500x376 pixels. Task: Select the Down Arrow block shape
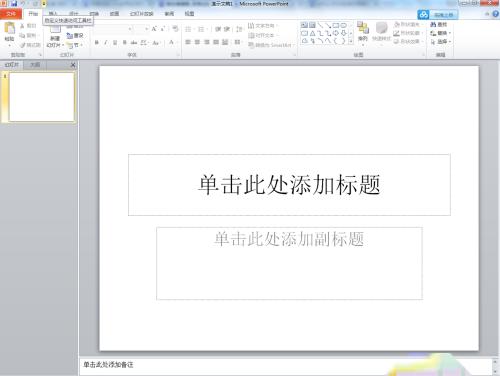point(344,33)
